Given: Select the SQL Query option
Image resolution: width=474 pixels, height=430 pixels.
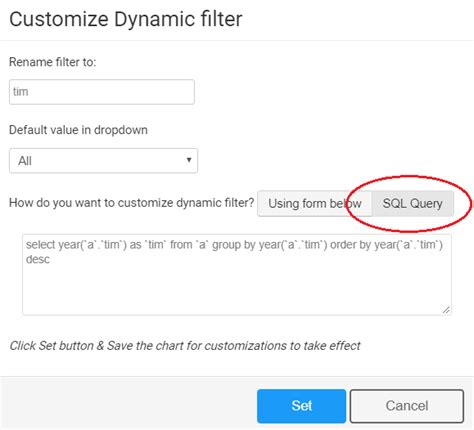Looking at the screenshot, I should 413,203.
